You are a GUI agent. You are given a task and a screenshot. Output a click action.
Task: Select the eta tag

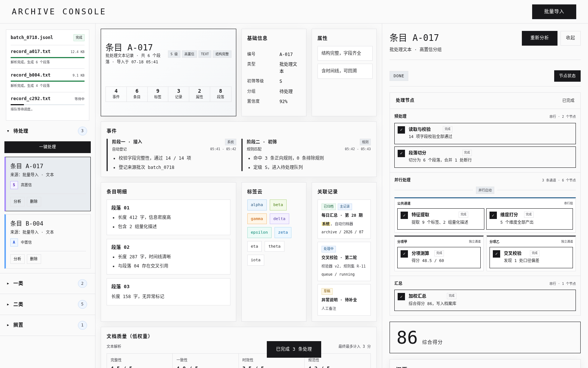point(255,246)
